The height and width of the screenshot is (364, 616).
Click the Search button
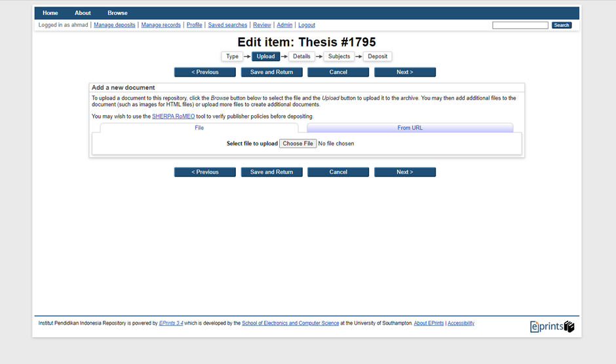tap(561, 25)
